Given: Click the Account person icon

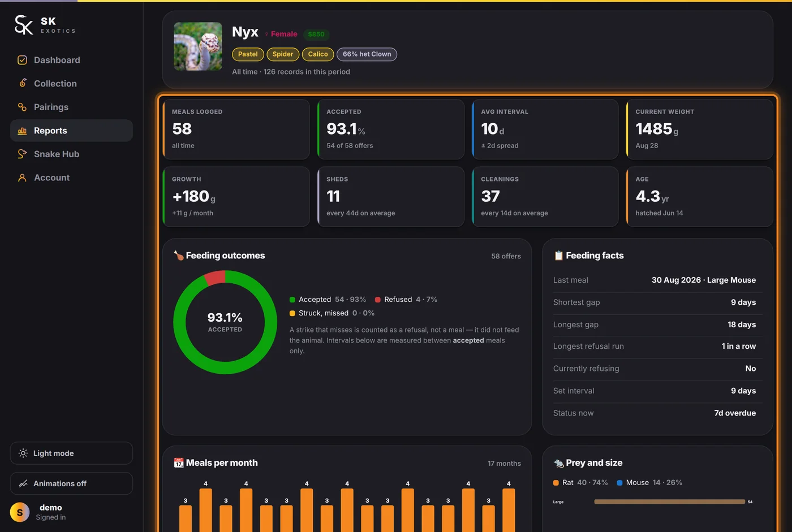Looking at the screenshot, I should click(23, 178).
